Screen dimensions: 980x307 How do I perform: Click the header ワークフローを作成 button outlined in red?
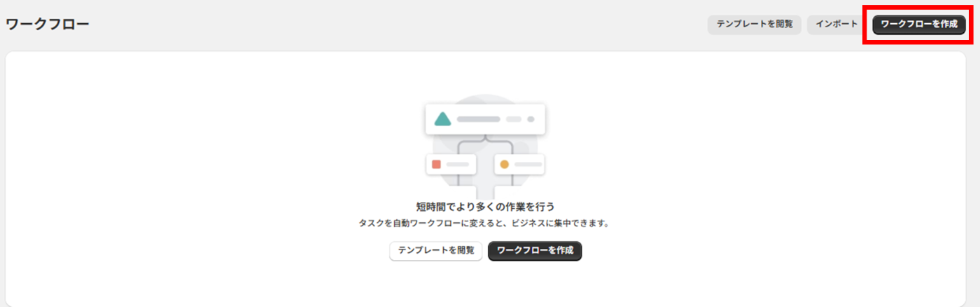[918, 24]
